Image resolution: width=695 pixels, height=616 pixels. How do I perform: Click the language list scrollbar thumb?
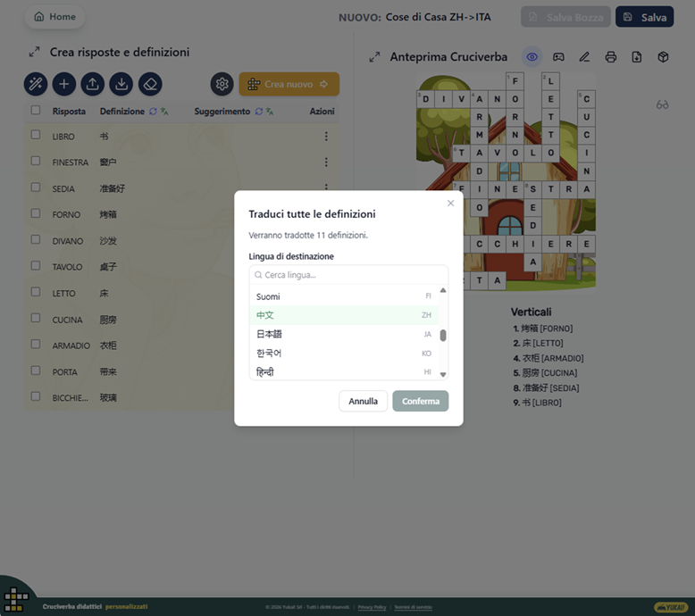click(443, 336)
